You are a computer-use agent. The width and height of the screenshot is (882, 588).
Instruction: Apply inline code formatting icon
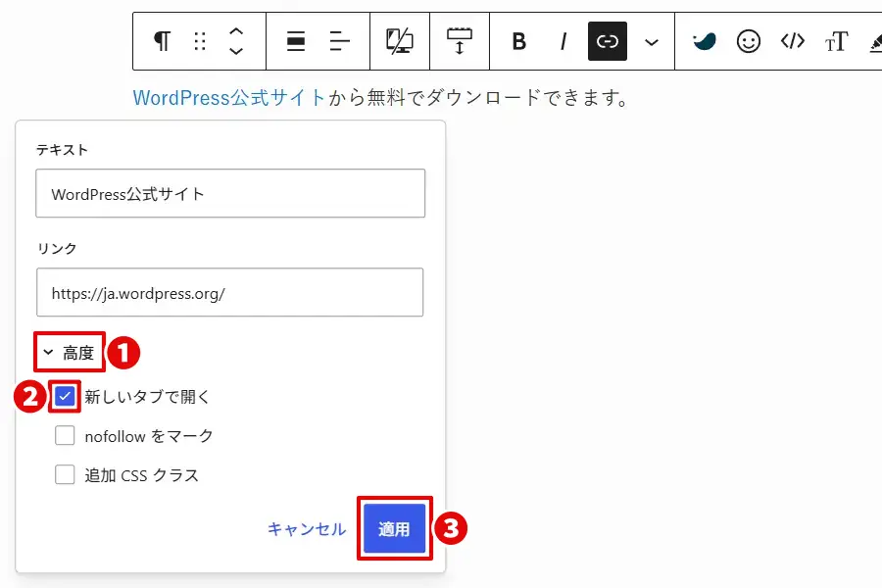pos(793,41)
